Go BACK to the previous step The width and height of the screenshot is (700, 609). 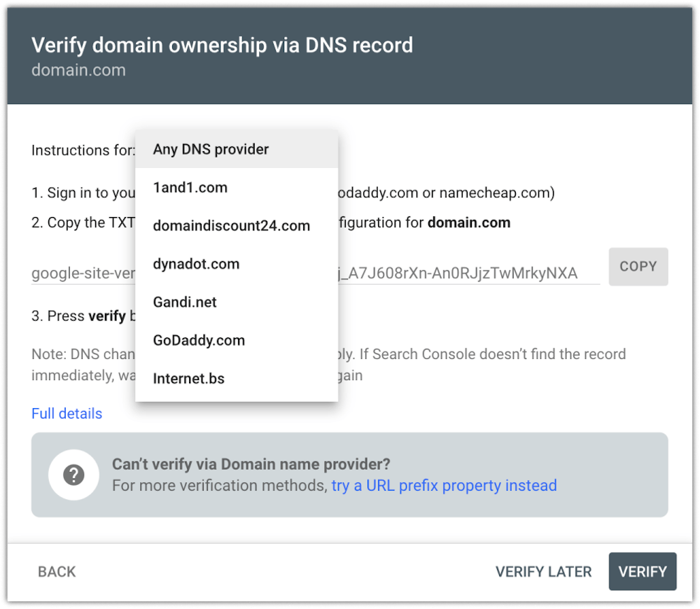coord(57,572)
